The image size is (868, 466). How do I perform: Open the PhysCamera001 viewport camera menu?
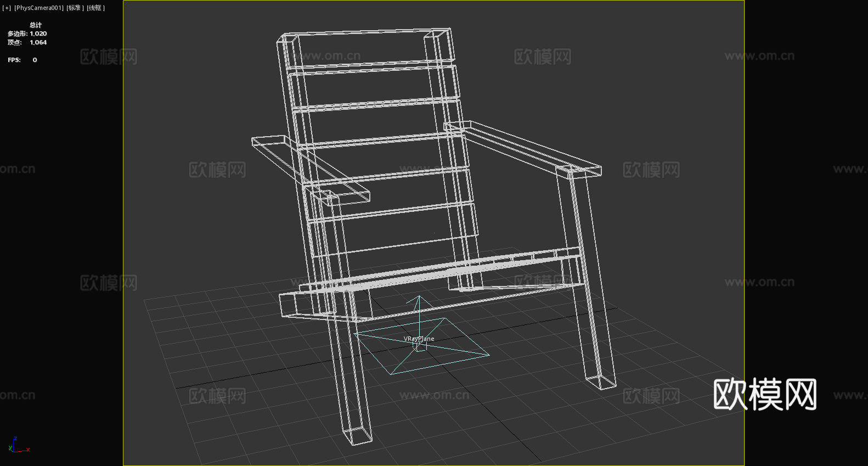(39, 8)
